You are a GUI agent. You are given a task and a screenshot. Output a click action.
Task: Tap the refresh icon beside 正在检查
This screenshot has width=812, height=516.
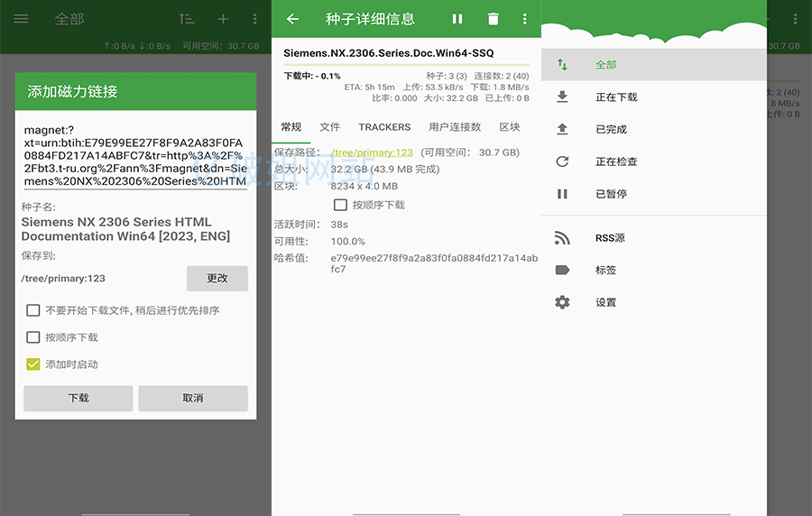[x=562, y=161]
